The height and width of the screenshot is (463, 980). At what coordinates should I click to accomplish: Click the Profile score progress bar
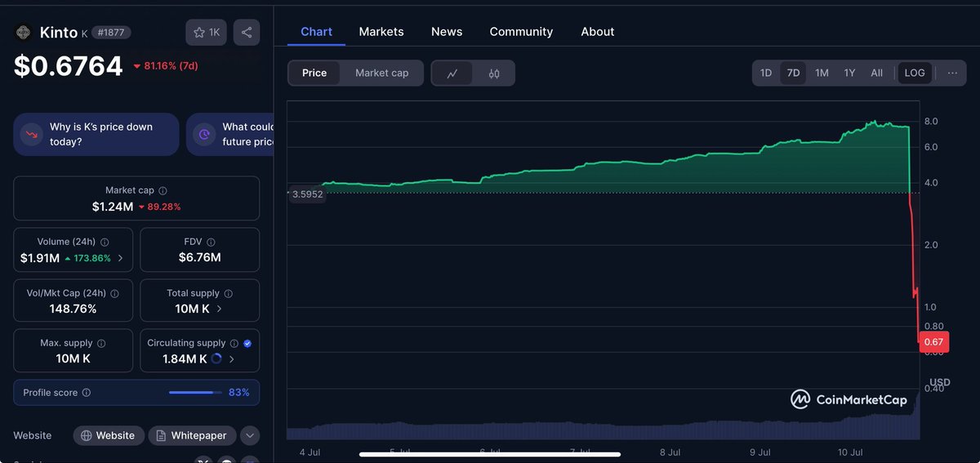click(x=195, y=393)
